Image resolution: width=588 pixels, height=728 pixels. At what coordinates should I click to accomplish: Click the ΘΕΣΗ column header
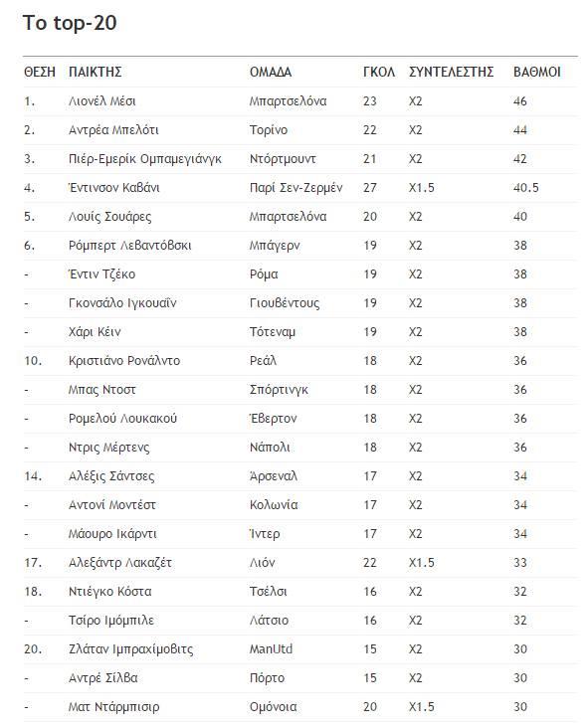(x=40, y=72)
